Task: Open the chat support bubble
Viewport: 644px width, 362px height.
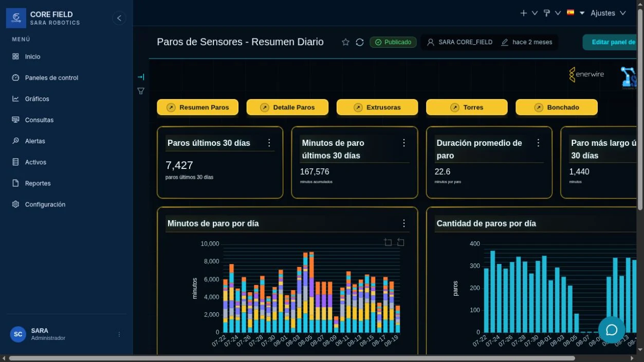Action: [612, 330]
